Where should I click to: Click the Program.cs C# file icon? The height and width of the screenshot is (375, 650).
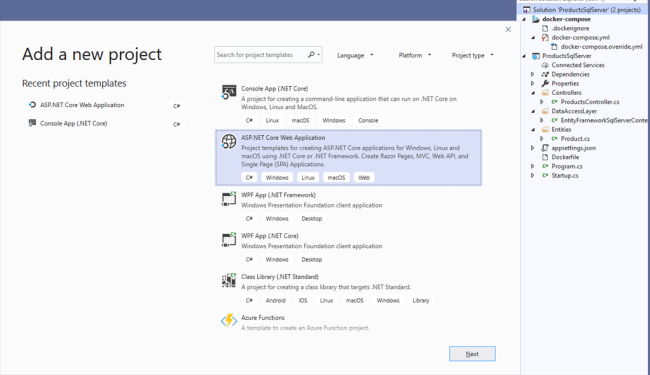[x=545, y=166]
